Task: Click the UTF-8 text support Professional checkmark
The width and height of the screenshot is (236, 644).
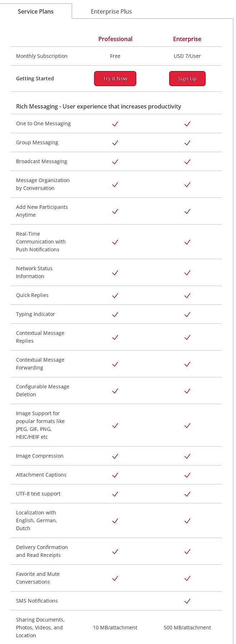Action: pyautogui.click(x=115, y=494)
